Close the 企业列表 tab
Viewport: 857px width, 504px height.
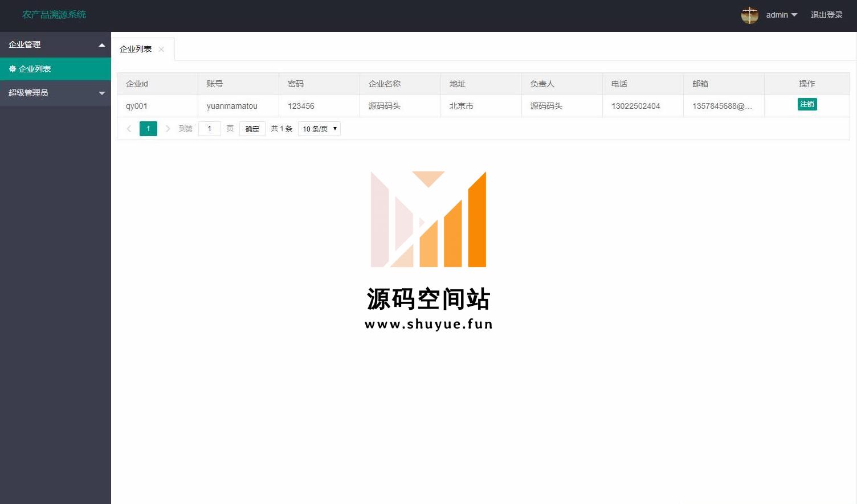point(161,50)
